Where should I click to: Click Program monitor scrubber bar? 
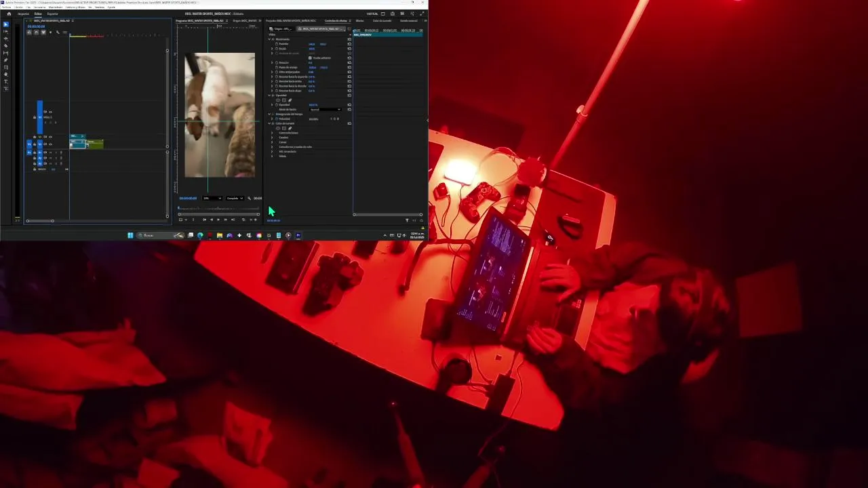coord(218,208)
